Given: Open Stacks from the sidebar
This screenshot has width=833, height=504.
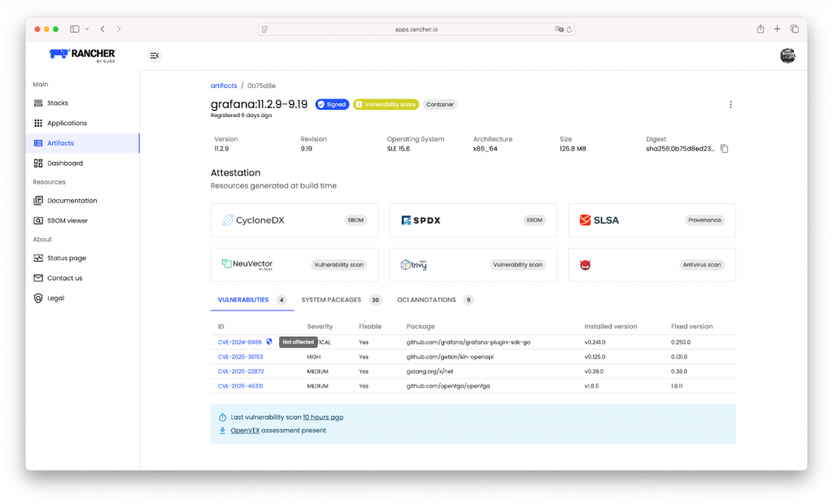Looking at the screenshot, I should 58,103.
